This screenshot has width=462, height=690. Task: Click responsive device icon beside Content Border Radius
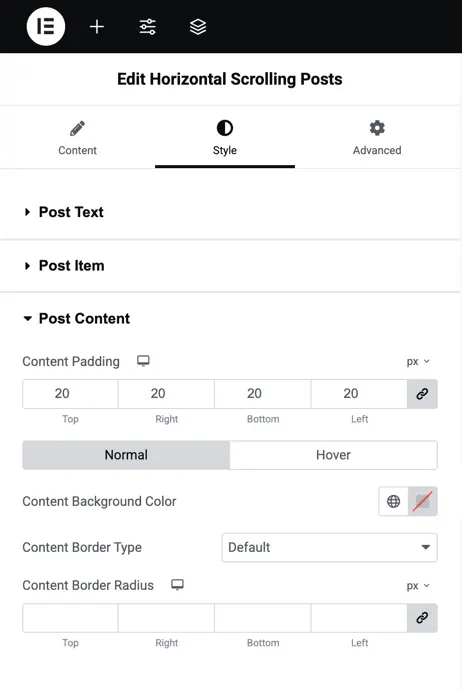(x=177, y=585)
